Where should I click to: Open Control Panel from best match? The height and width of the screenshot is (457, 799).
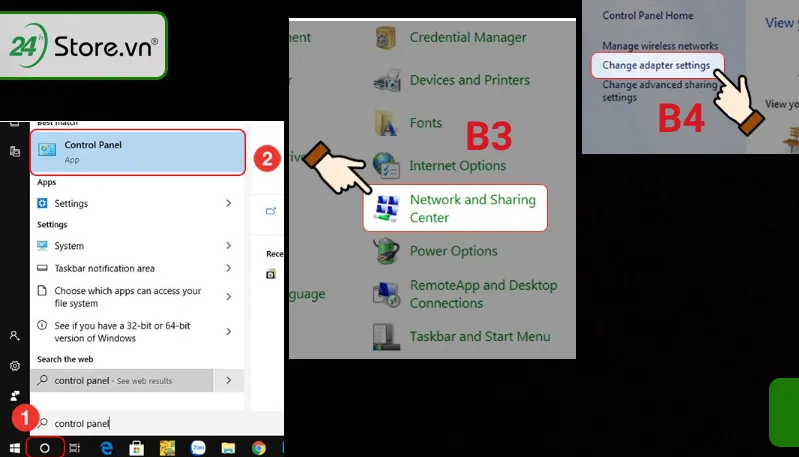click(138, 151)
